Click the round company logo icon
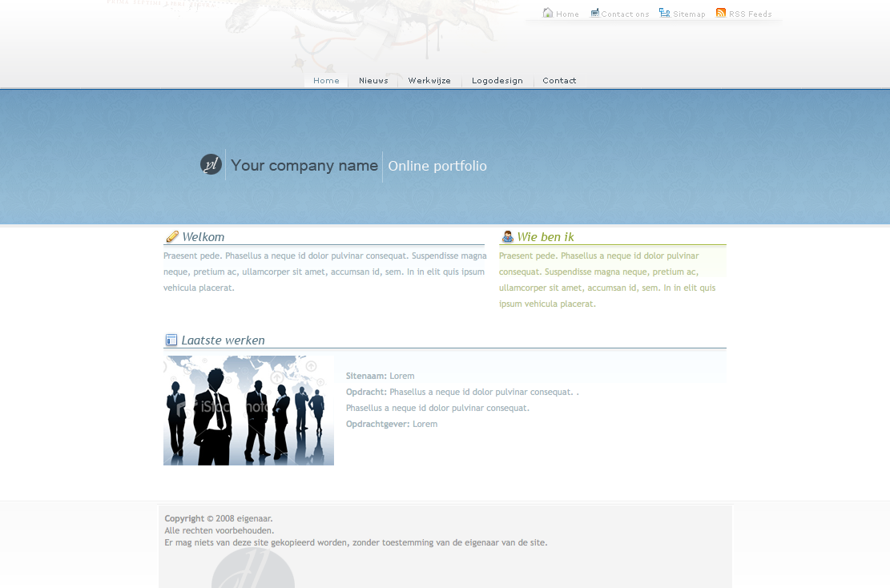This screenshot has width=890, height=588. click(211, 164)
